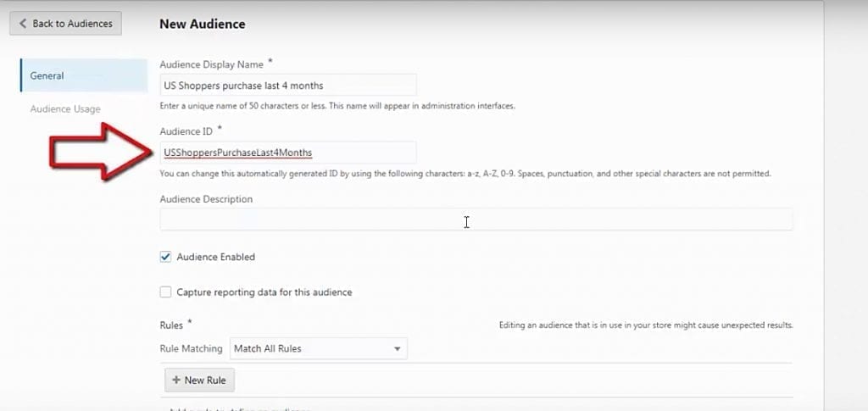Viewport: 868px width, 411px height.
Task: Click the Audience Enabled label text
Action: point(216,257)
